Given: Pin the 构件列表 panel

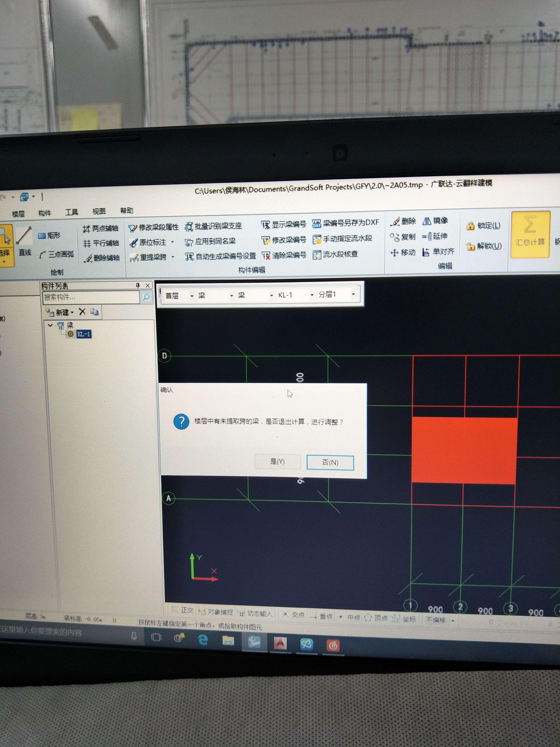Looking at the screenshot, I should click(x=138, y=285).
